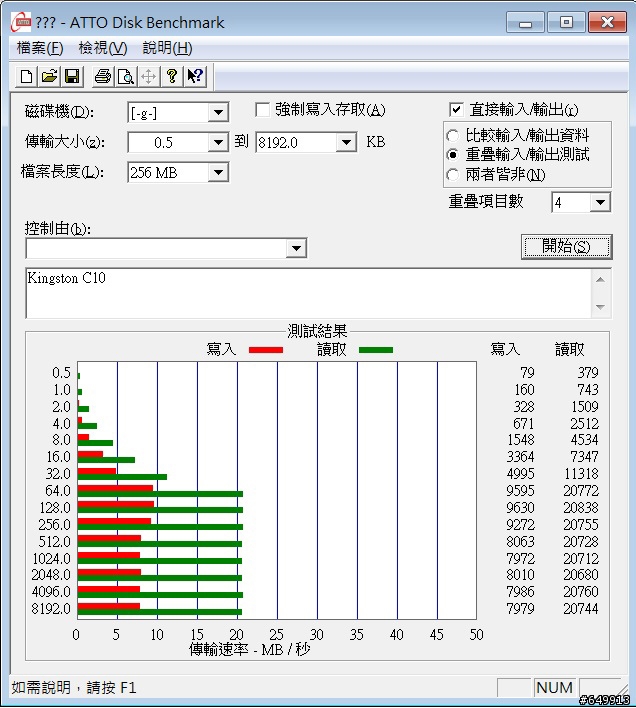Open Print Preview from the toolbar

click(126, 76)
